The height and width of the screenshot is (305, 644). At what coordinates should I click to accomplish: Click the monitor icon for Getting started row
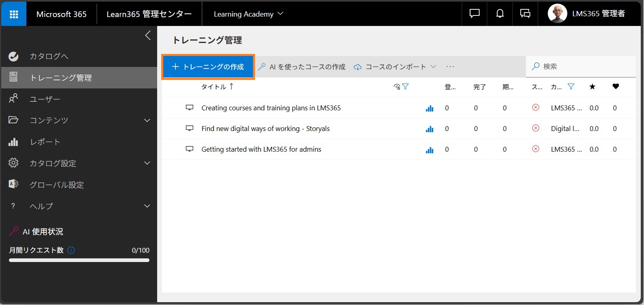point(189,149)
